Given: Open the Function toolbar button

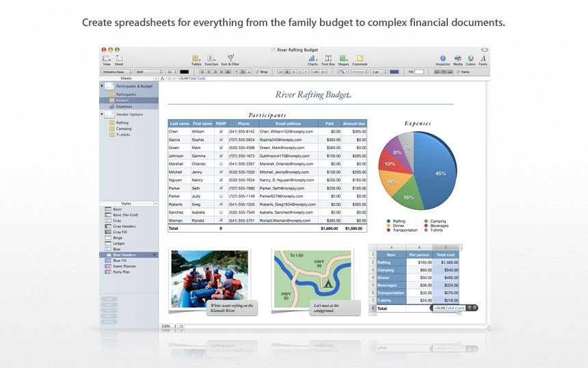Looking at the screenshot, I should click(211, 60).
